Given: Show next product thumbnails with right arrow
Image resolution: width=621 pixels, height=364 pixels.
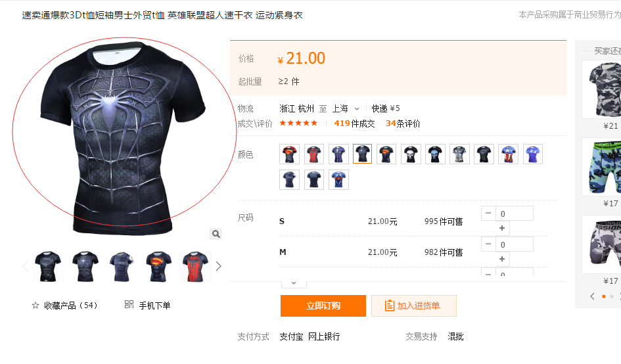Looking at the screenshot, I should 219,266.
